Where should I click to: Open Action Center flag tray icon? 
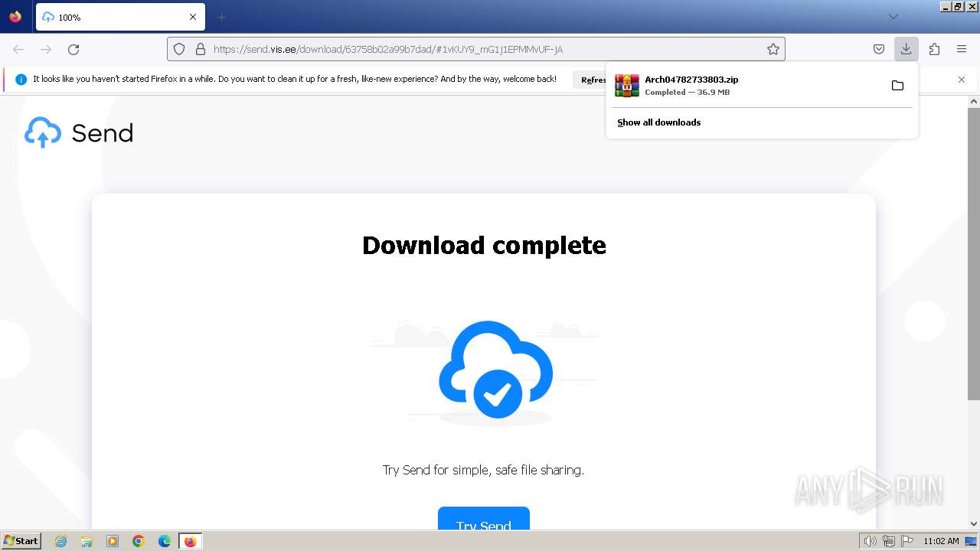point(907,541)
